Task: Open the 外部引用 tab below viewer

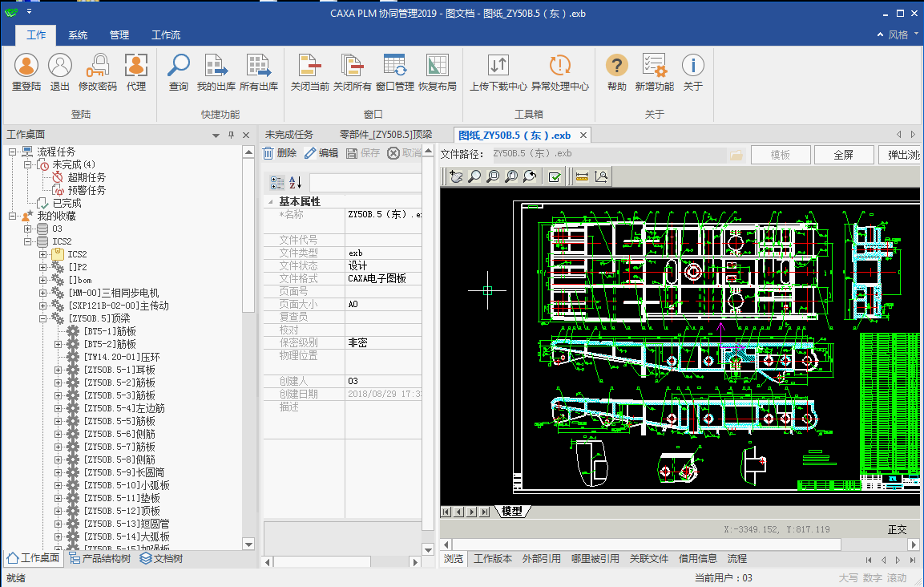Action: (541, 559)
